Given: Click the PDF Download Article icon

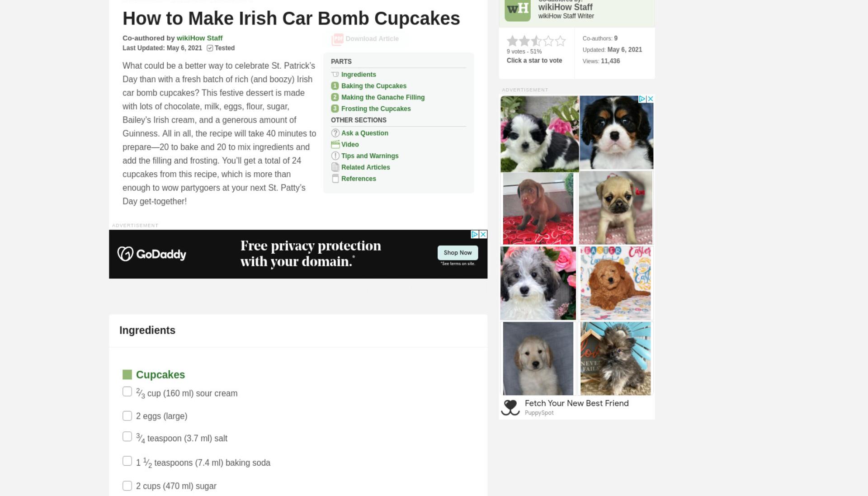Looking at the screenshot, I should click(337, 39).
